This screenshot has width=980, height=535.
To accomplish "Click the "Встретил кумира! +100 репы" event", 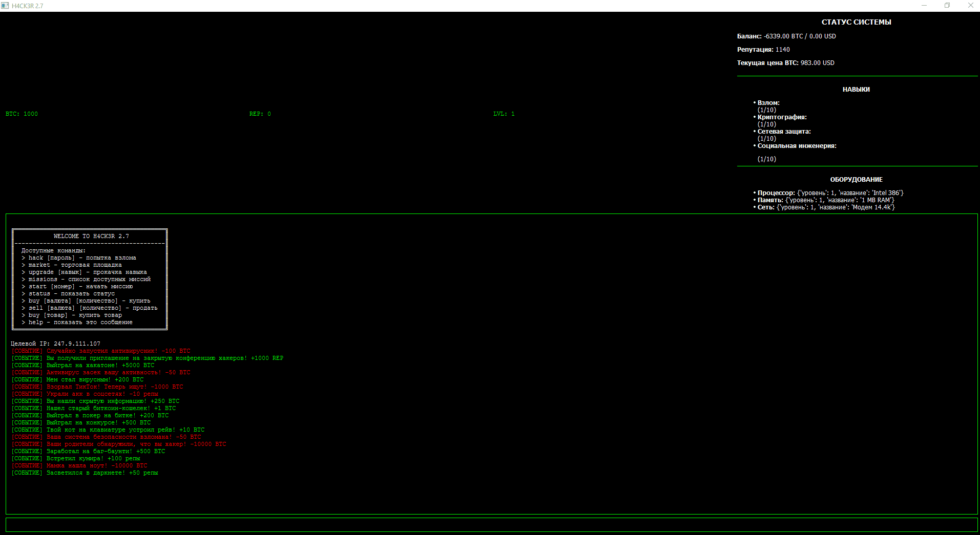I will (x=75, y=458).
